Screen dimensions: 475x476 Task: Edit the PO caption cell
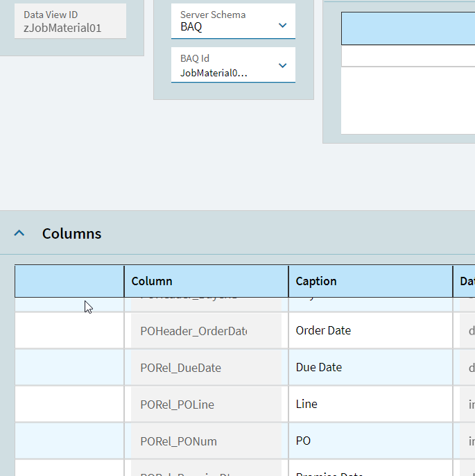[371, 441]
